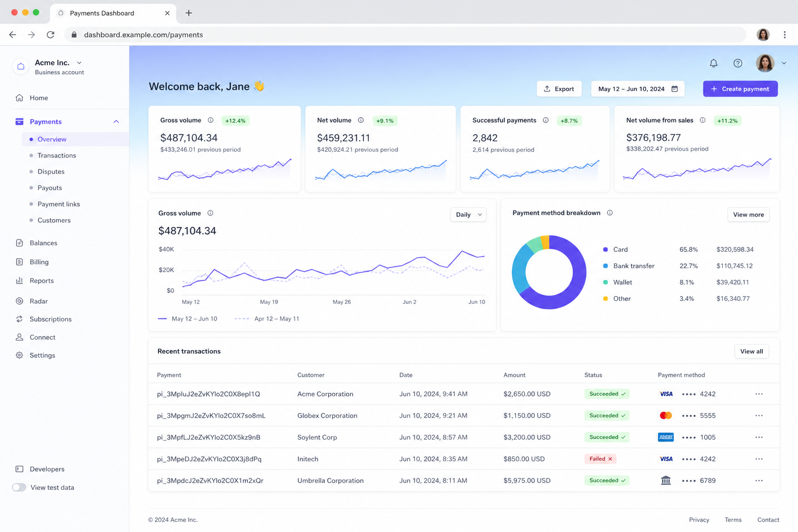The image size is (798, 532).
Task: Click the green Wallet legend swatch
Action: 605,282
